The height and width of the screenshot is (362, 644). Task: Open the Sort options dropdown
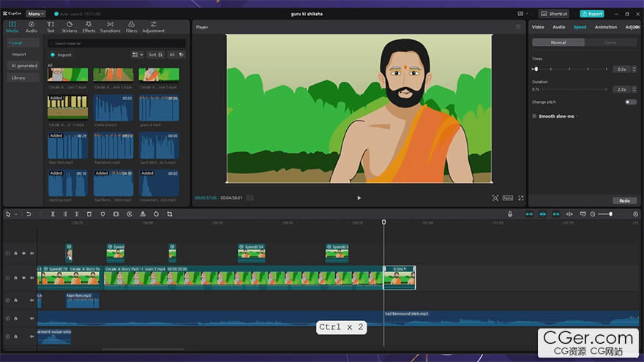click(155, 55)
